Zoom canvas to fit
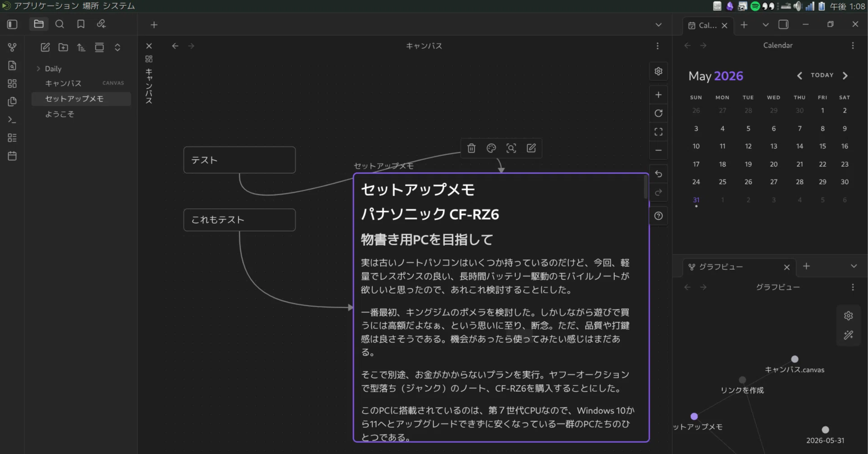 point(658,131)
